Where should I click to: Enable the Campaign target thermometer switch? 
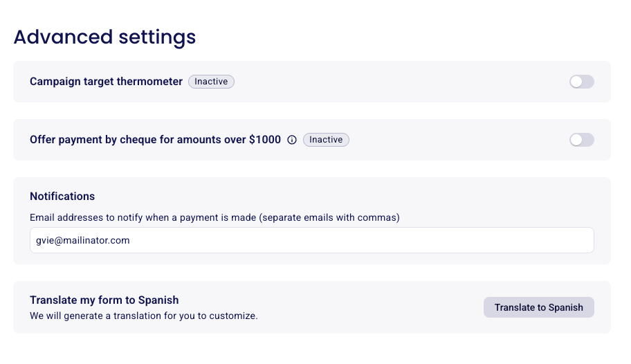click(581, 82)
